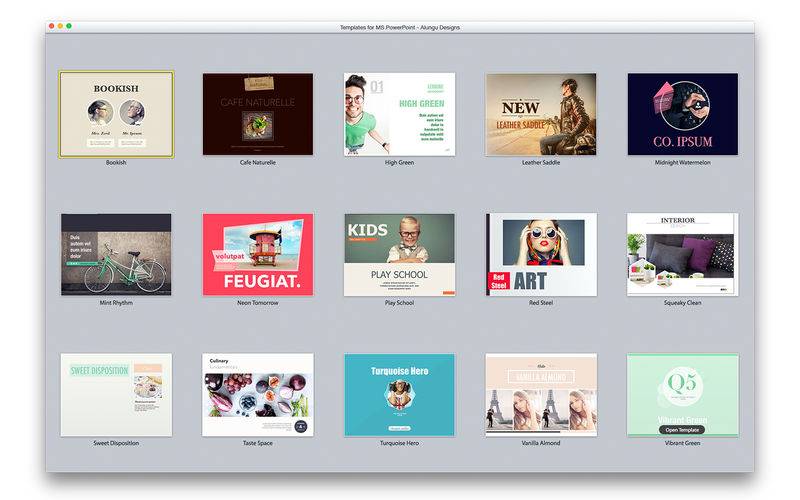Choose the High Green template thumbnail

pyautogui.click(x=399, y=114)
